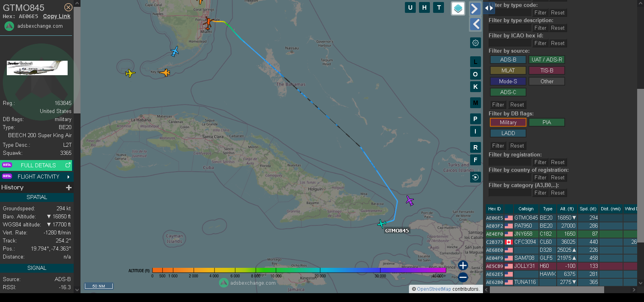Select the PAT950 row in aircraft table
Screen dimensions: 644x302
[561, 226]
